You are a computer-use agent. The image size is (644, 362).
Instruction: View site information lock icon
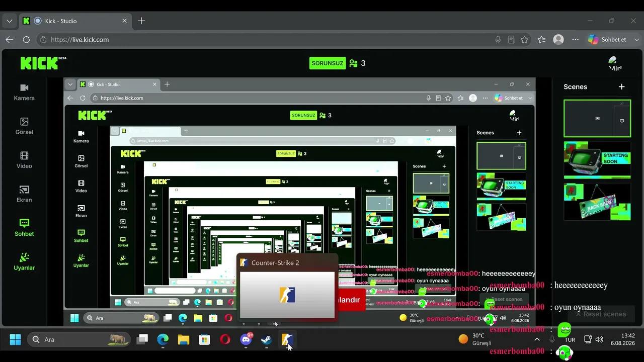pos(44,39)
